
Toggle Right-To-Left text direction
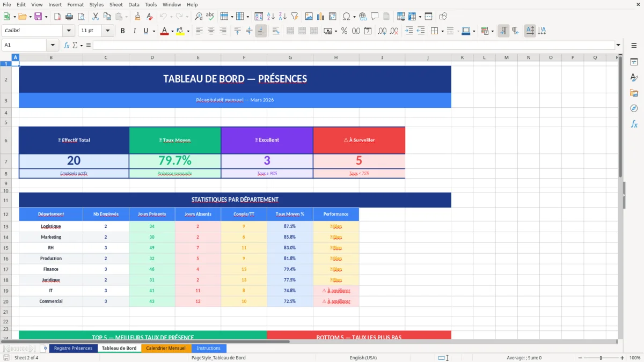[x=515, y=31]
